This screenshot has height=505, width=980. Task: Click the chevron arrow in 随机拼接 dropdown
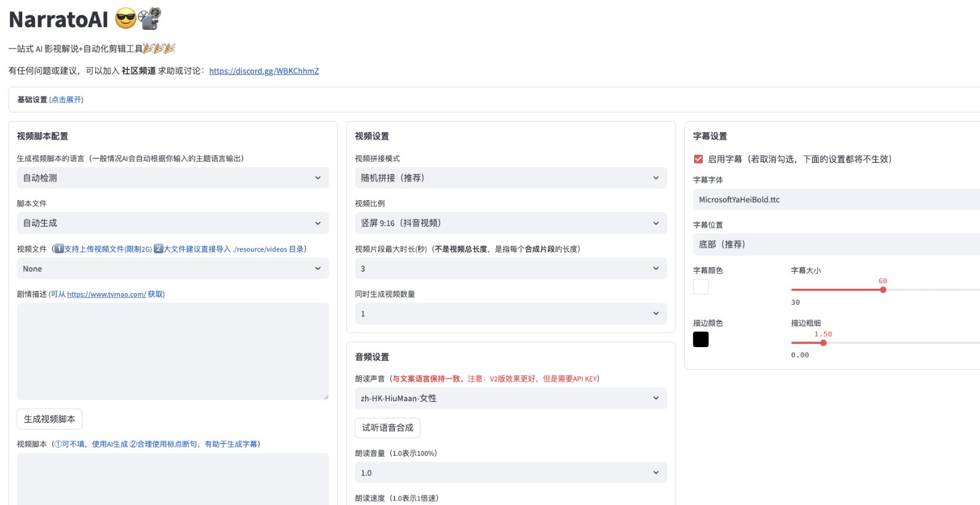(x=656, y=178)
